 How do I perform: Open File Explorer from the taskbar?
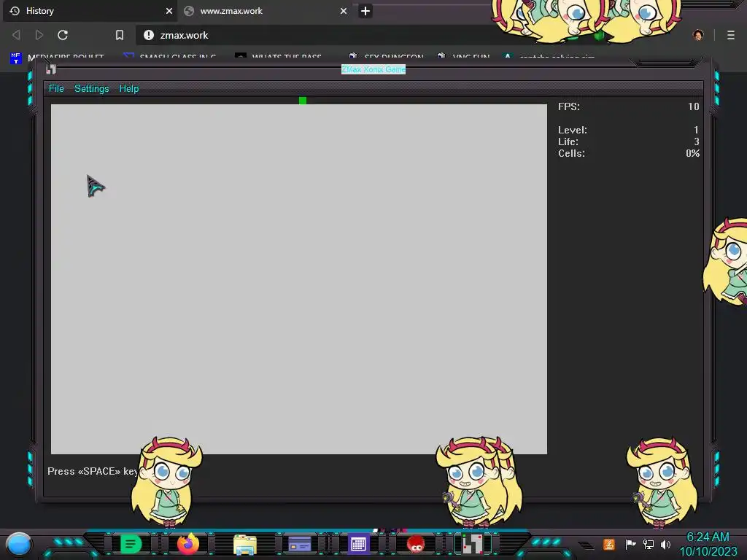[x=245, y=544]
